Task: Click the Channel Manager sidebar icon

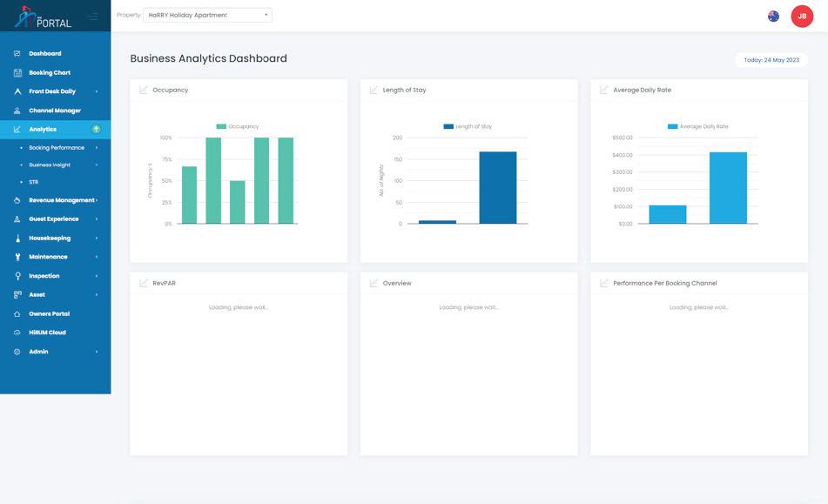Action: tap(17, 111)
